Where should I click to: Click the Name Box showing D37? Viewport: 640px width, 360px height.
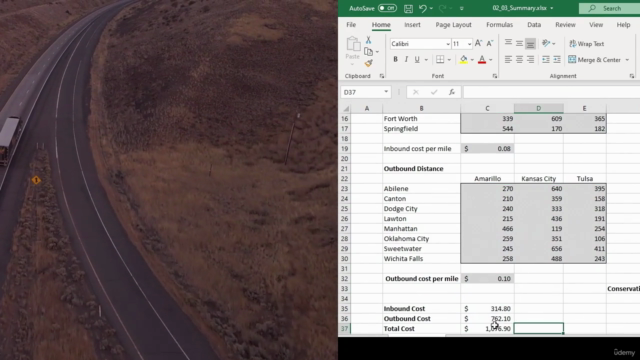tap(362, 92)
